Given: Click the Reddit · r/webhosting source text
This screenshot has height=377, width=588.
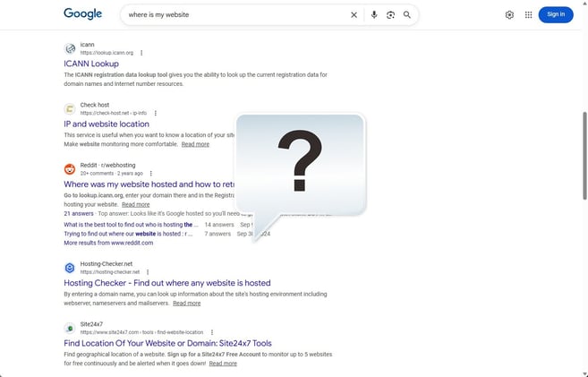Looking at the screenshot, I should tap(107, 165).
